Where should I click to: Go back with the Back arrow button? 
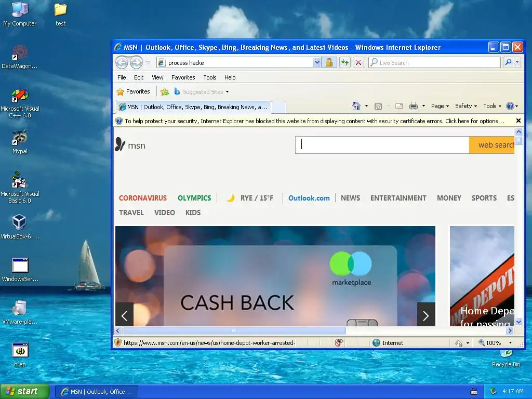[x=122, y=62]
